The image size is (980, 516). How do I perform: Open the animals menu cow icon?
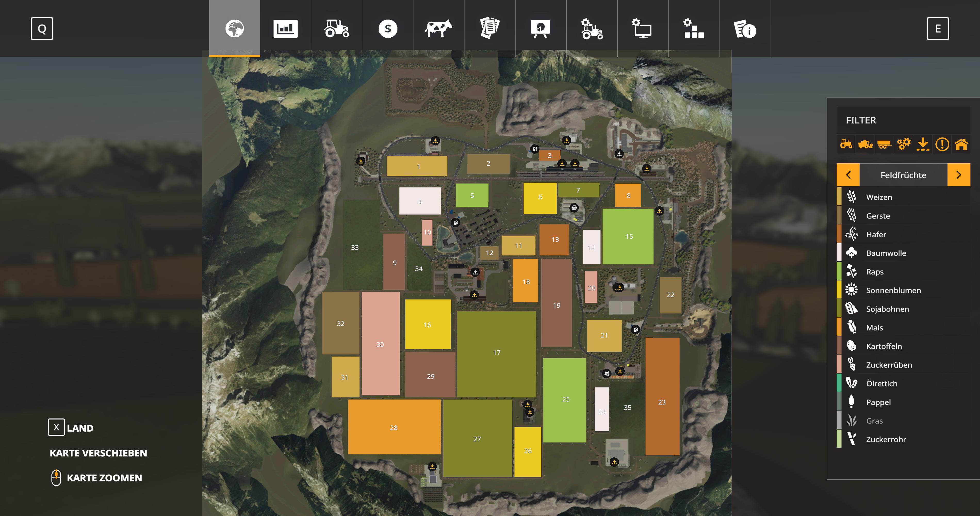(438, 29)
